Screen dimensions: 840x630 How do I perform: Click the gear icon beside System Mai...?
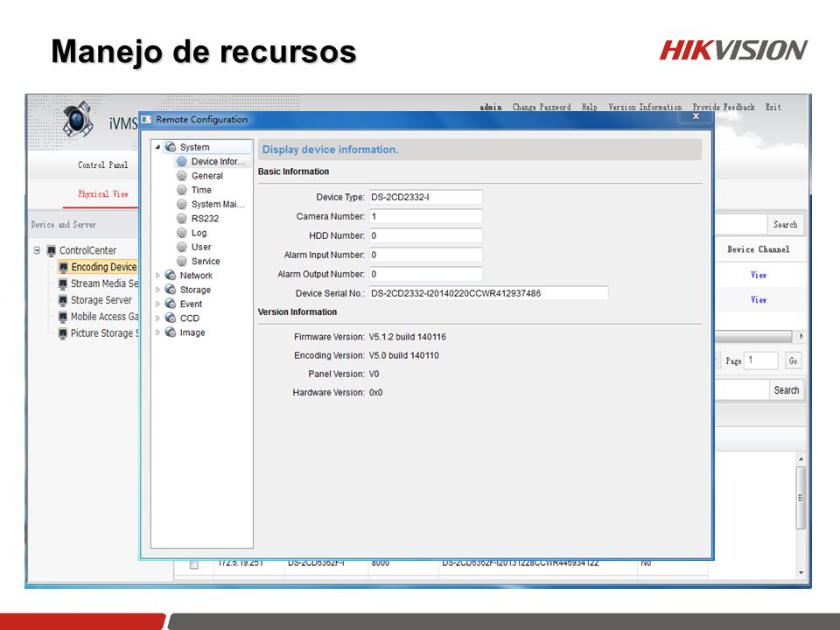[x=182, y=204]
